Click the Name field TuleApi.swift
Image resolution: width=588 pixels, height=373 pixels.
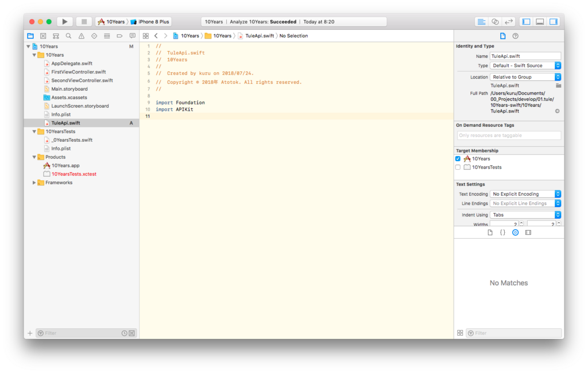[525, 56]
